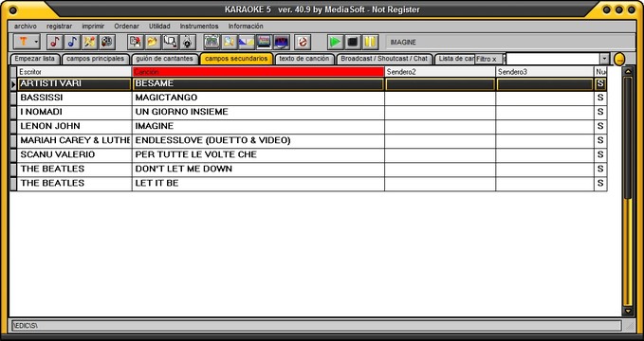Viewport: 644px width, 341px height.
Task: Select the IMAGINE song row
Action: pyautogui.click(x=308, y=126)
